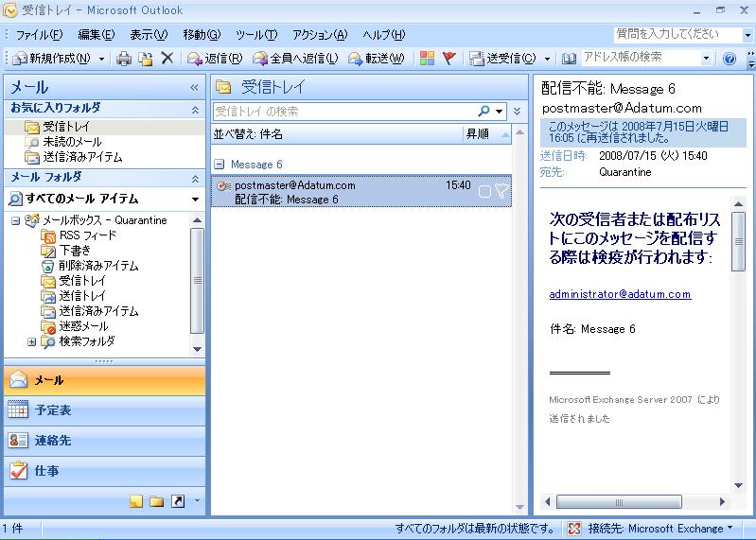Delete the message with the X icon

click(x=167, y=59)
